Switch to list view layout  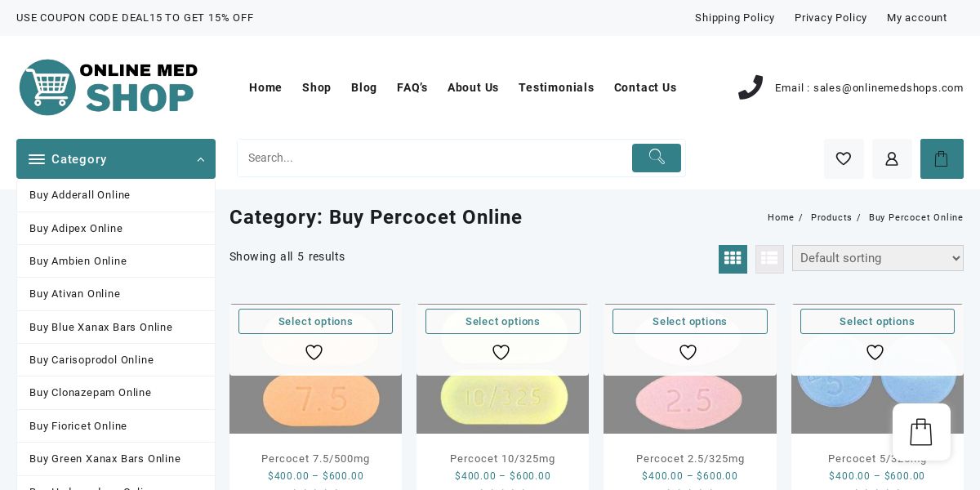click(769, 259)
